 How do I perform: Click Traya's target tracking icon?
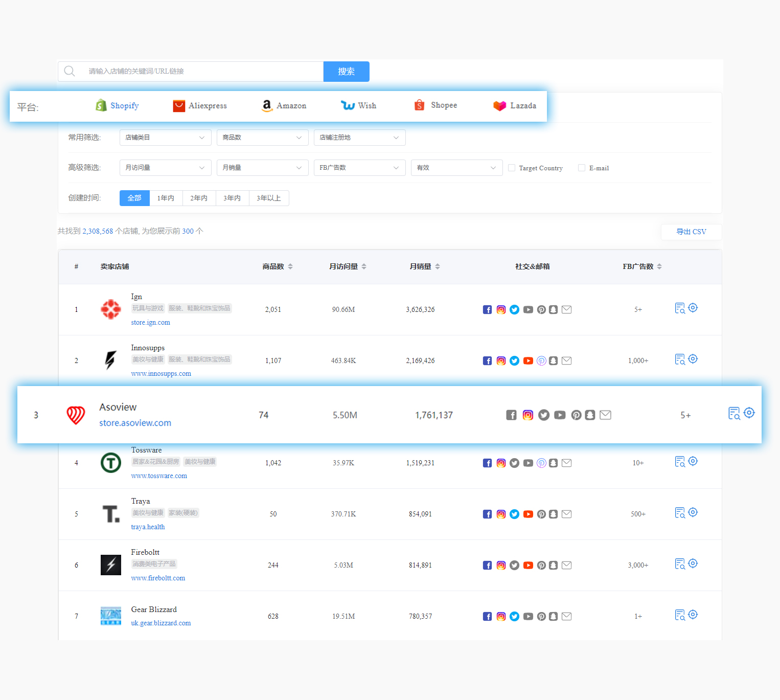(693, 512)
